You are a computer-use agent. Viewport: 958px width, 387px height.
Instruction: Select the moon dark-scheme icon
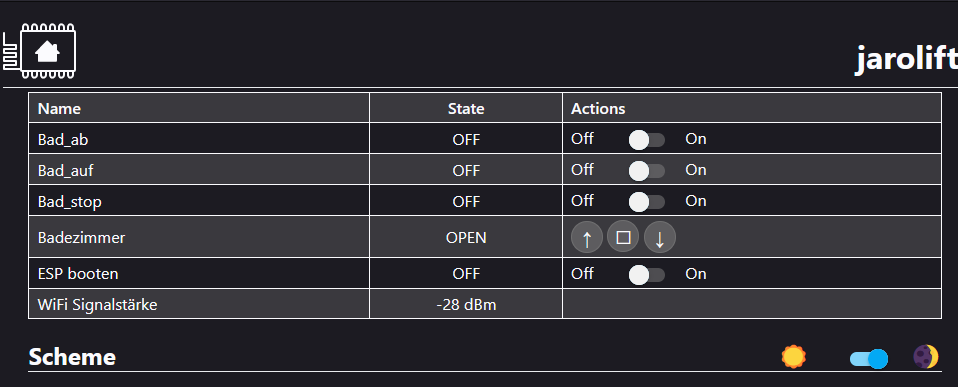[926, 357]
